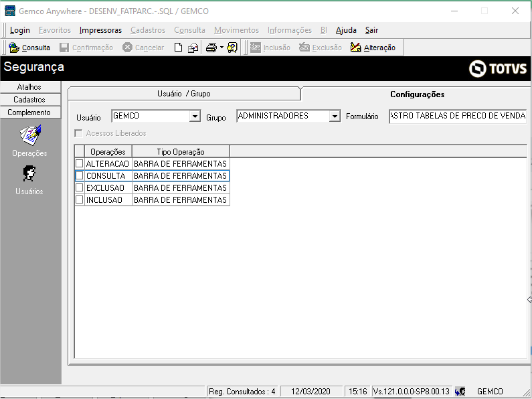Click the Cadastros sidebar button
This screenshot has width=532, height=399.
coord(29,100)
